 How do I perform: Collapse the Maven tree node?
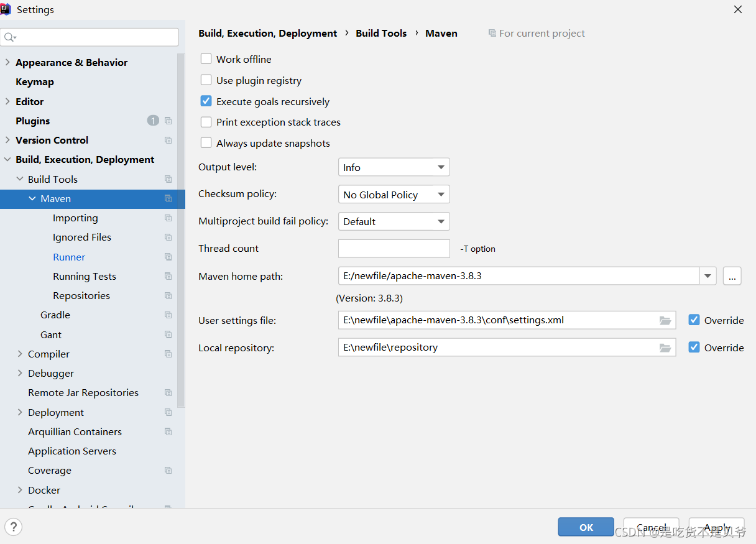[x=32, y=198]
